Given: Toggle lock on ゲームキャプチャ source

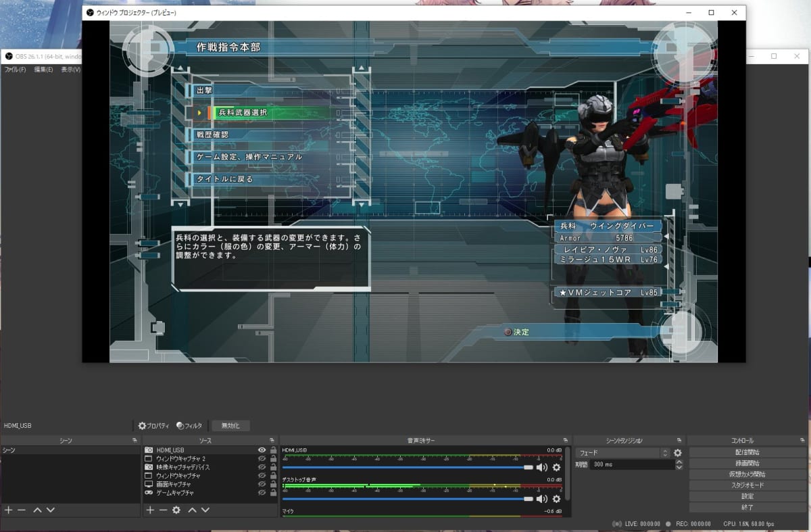Looking at the screenshot, I should click(x=273, y=493).
